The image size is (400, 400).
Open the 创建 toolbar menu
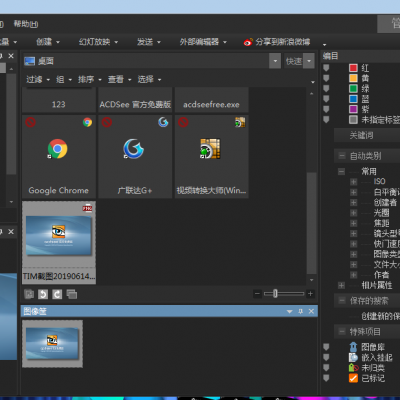(x=48, y=42)
